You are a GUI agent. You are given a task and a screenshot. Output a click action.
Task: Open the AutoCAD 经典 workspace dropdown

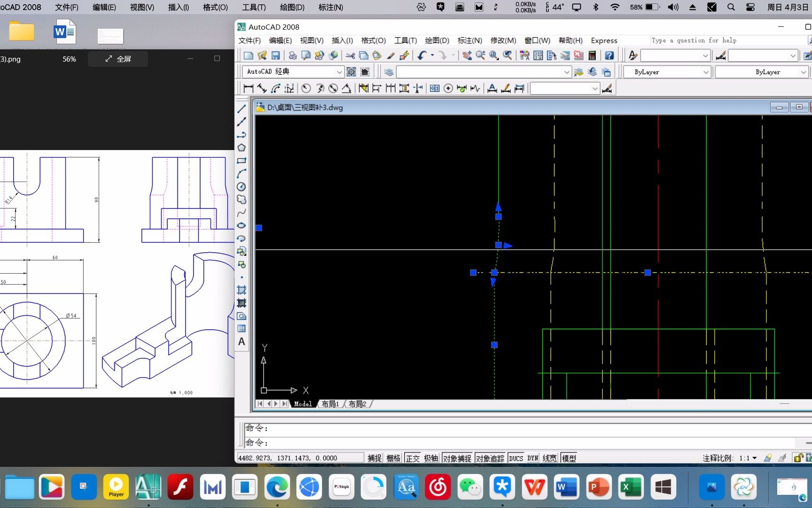coord(339,71)
